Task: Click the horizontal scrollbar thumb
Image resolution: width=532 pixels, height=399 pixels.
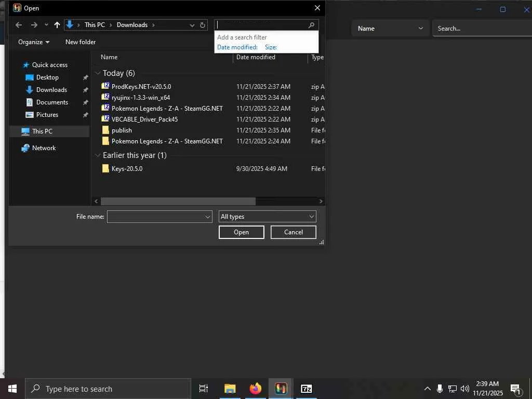Action: [178, 201]
